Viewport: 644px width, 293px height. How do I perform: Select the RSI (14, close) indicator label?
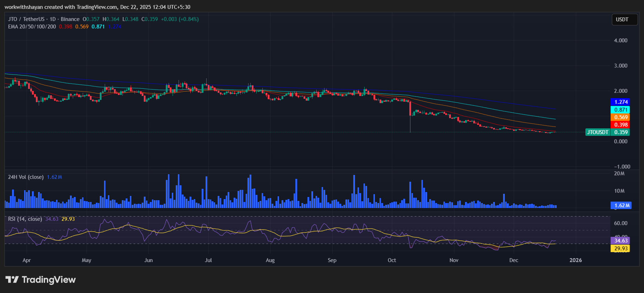coord(25,219)
